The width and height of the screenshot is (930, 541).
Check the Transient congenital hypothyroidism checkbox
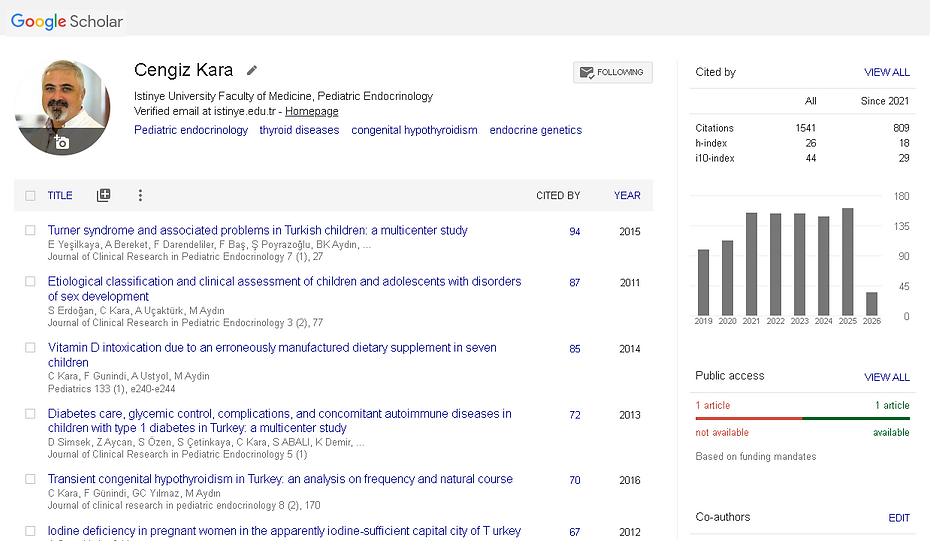tap(30, 479)
